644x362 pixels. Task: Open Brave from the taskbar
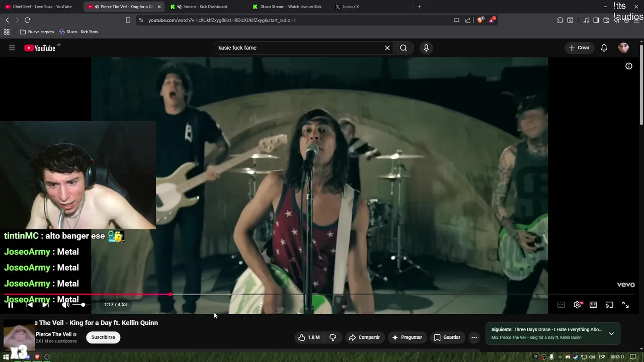37,357
